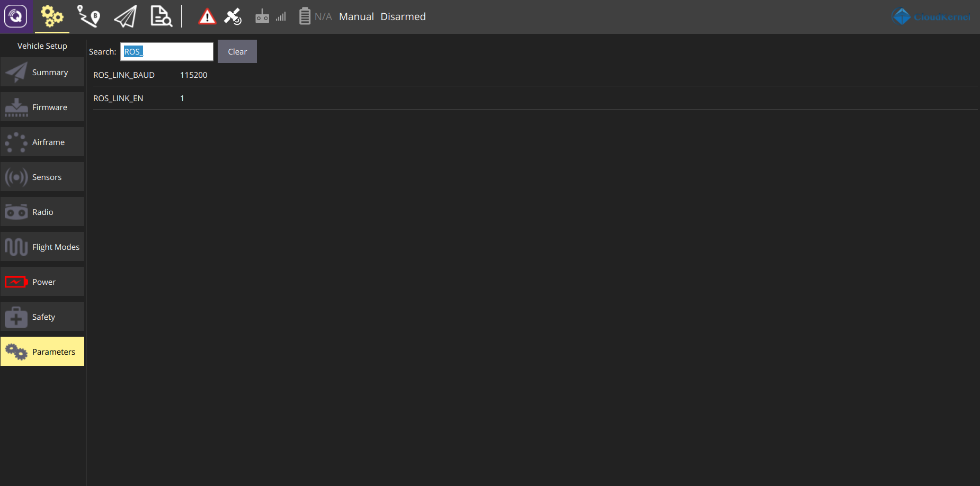The height and width of the screenshot is (486, 980).
Task: Click the Disarmed status label
Action: click(403, 16)
